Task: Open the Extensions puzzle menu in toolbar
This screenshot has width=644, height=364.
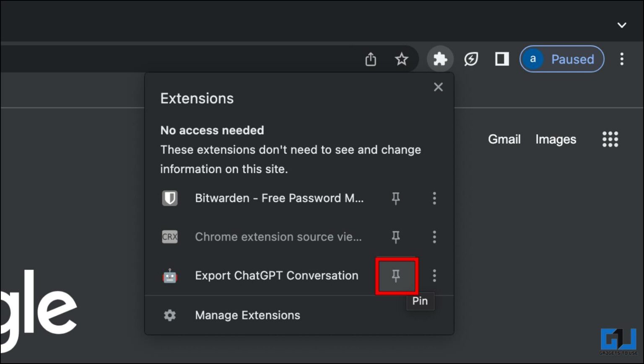Action: pyautogui.click(x=440, y=59)
